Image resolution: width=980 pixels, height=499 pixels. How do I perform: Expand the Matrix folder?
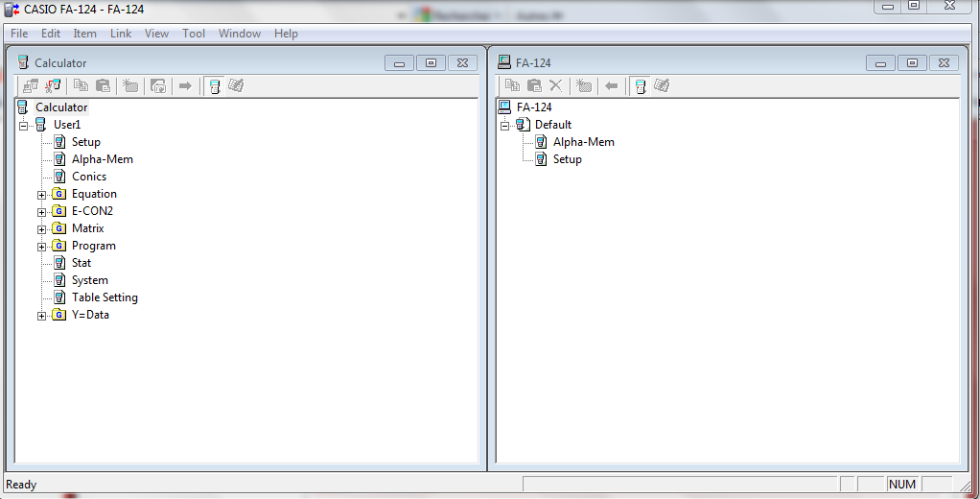click(x=41, y=229)
